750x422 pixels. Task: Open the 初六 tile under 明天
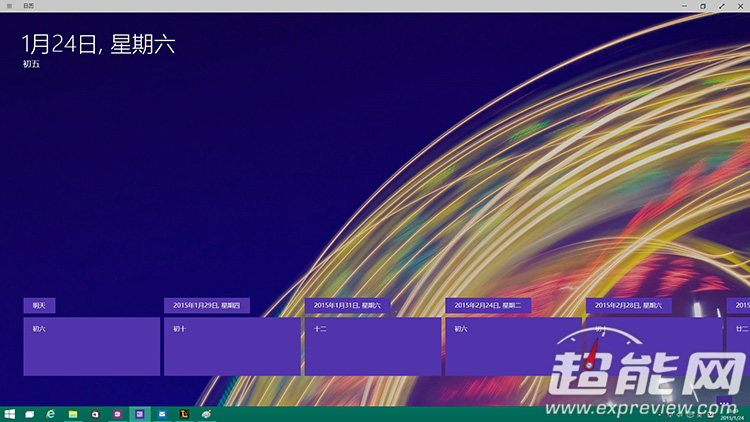coord(92,346)
